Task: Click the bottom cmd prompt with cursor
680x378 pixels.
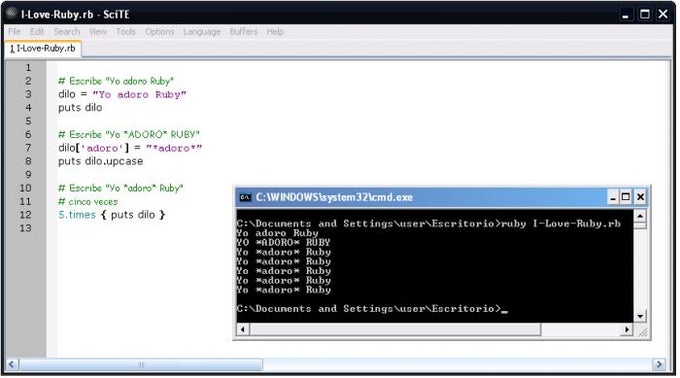Action: click(x=372, y=309)
